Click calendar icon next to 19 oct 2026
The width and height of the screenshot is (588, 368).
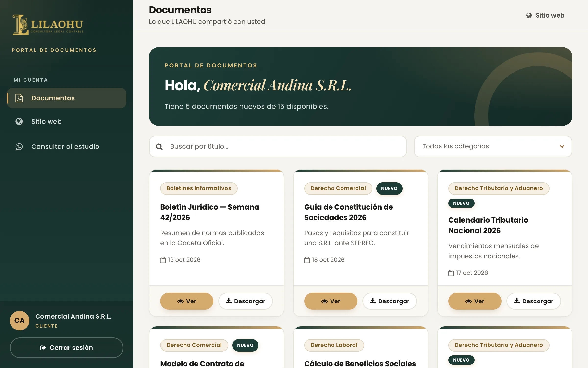coord(163,260)
